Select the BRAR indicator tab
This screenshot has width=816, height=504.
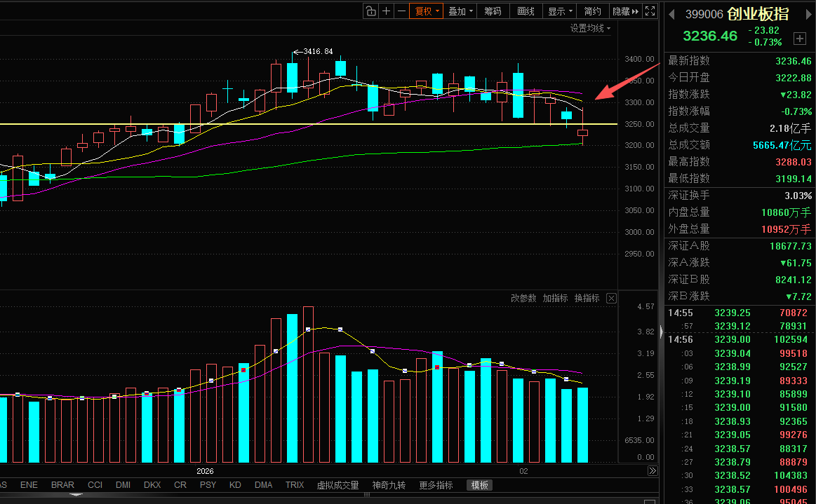(x=62, y=485)
